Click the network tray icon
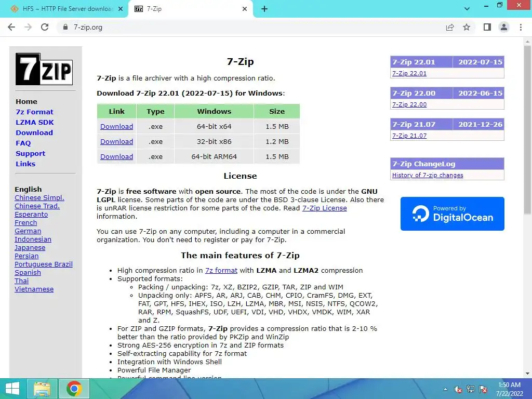 pos(471,389)
